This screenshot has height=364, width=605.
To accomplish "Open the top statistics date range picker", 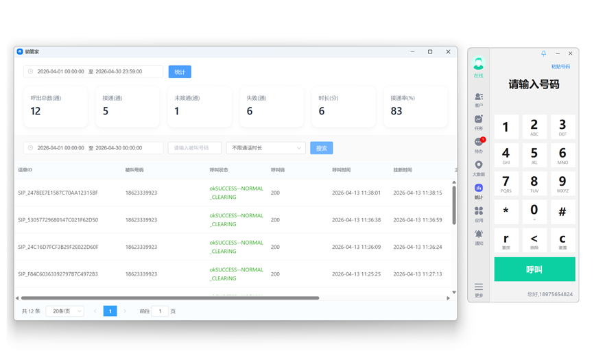I will [x=93, y=72].
